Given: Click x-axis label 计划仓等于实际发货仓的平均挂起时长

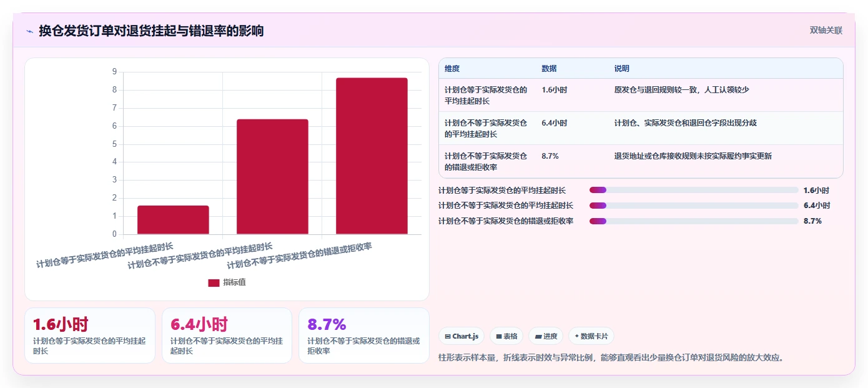Looking at the screenshot, I should tap(104, 255).
